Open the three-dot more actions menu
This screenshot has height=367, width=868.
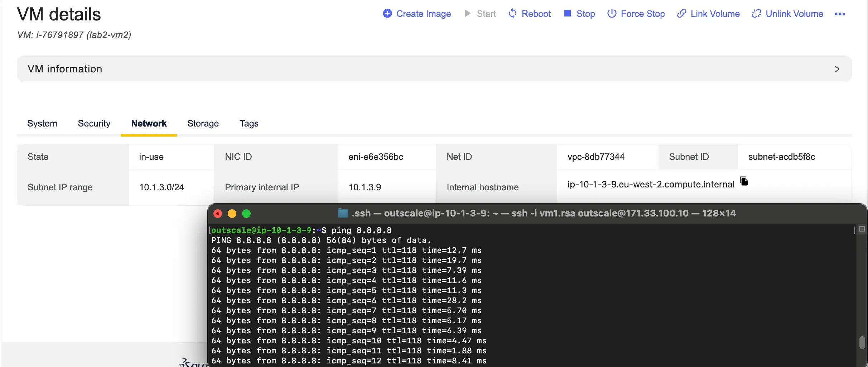click(840, 14)
